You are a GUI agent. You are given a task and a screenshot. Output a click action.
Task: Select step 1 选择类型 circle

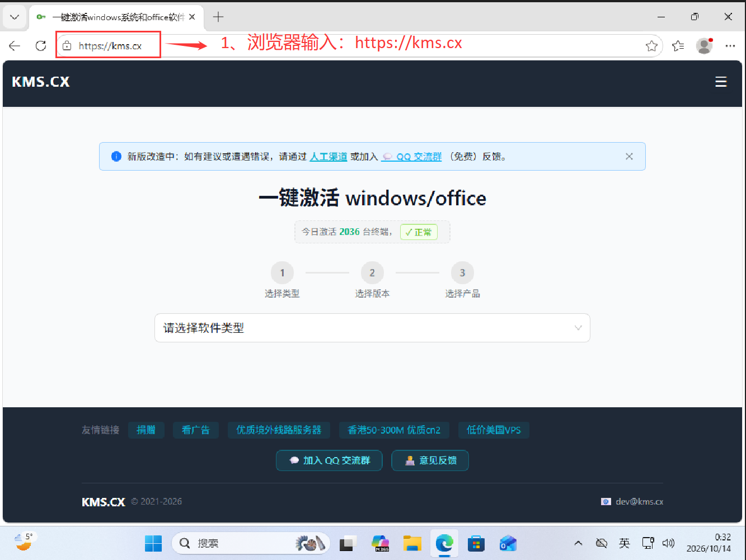pos(282,273)
